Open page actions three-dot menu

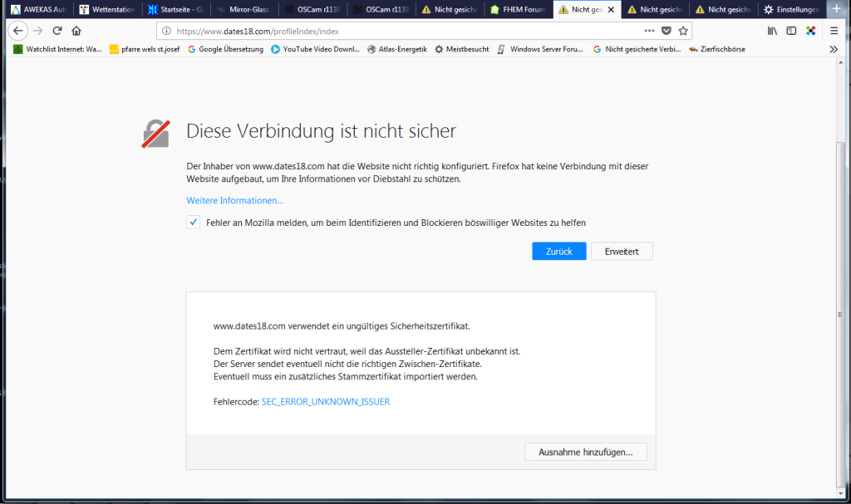(x=649, y=31)
